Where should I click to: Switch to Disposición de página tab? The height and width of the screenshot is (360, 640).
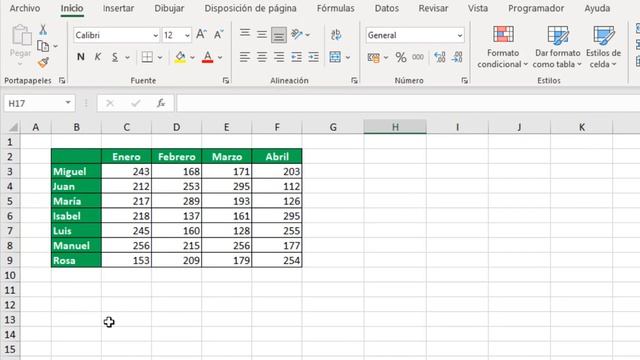(x=251, y=8)
